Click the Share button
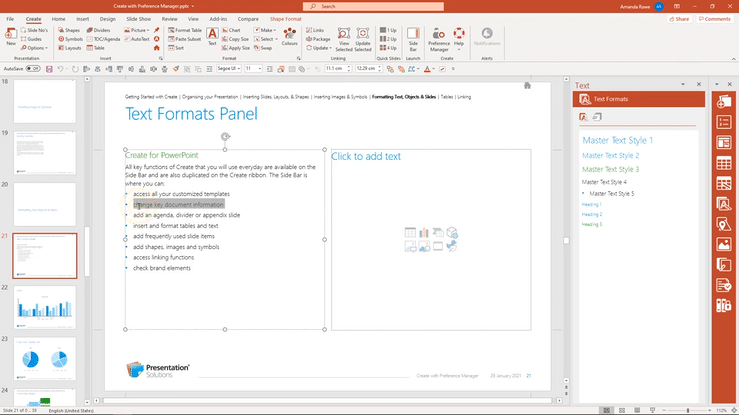Viewport: 739px width, 415px height. tap(681, 18)
